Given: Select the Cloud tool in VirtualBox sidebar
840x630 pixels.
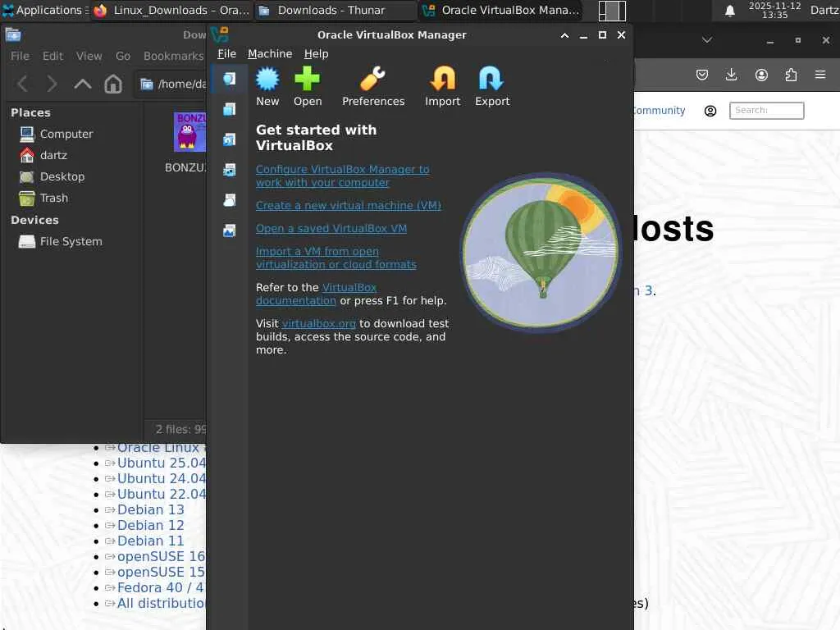Looking at the screenshot, I should [x=230, y=200].
